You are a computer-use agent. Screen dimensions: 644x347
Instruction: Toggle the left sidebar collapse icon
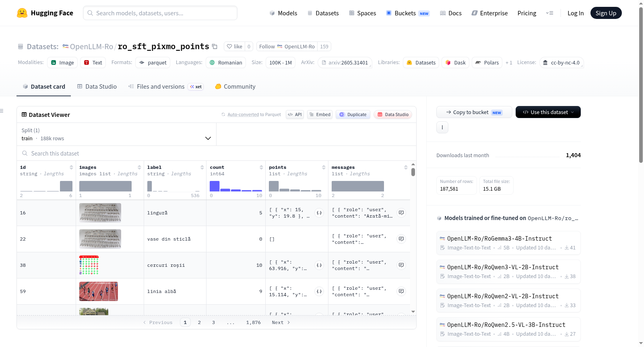(2, 111)
